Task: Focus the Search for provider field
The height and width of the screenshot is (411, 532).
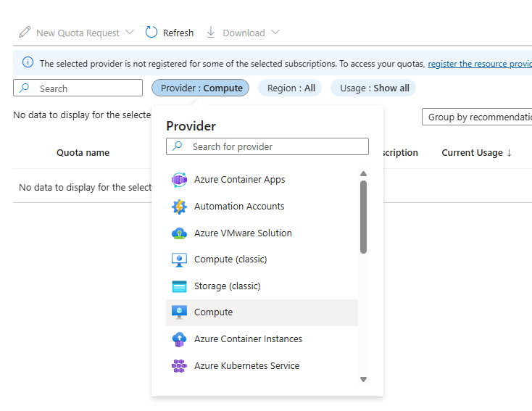Action: [267, 146]
